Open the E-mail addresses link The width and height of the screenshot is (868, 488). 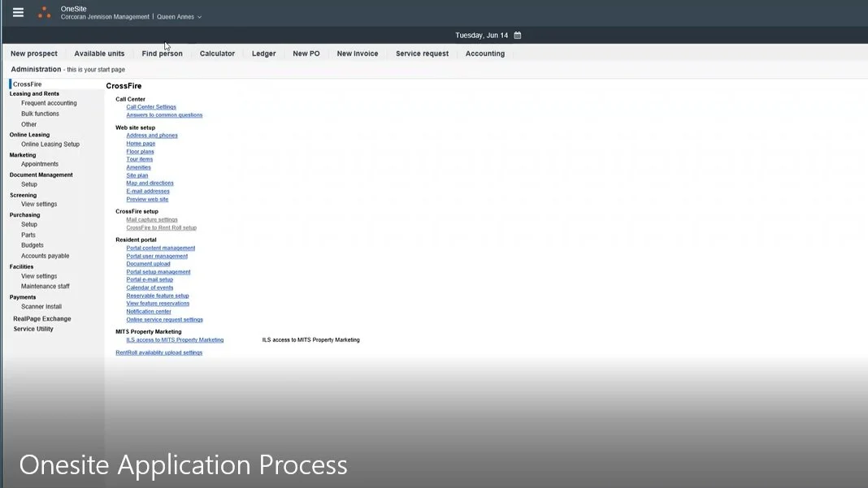[x=148, y=192]
